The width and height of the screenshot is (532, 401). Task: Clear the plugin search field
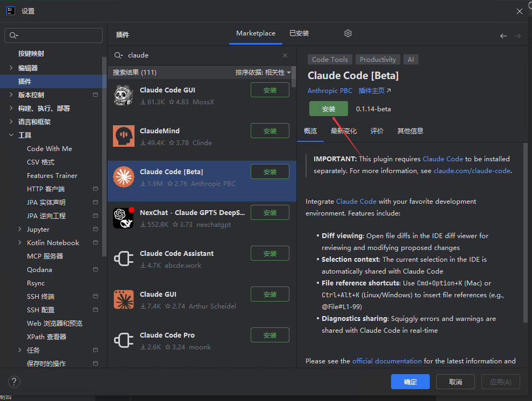pos(285,55)
